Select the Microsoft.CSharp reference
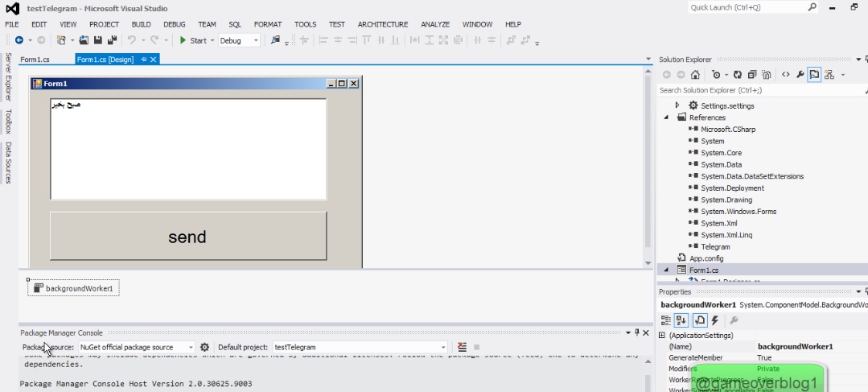 pyautogui.click(x=728, y=129)
